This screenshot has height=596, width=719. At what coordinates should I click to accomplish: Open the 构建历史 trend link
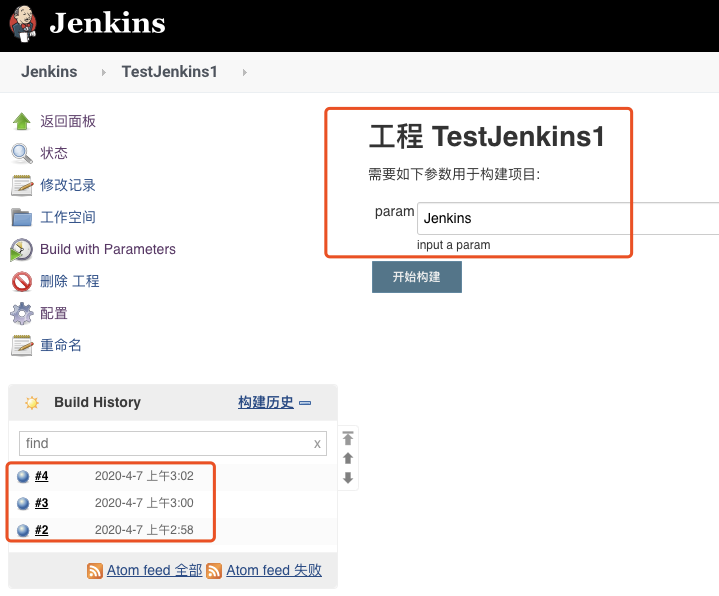[x=265, y=403]
